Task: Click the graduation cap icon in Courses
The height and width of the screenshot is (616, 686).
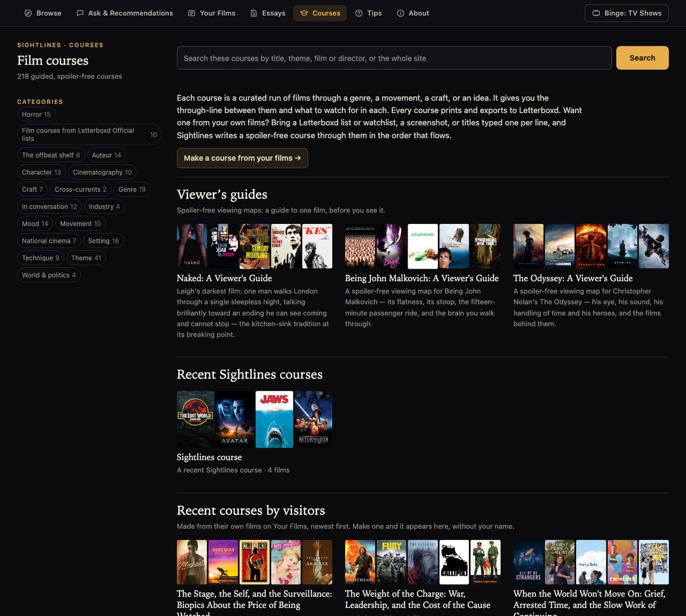Action: pos(304,13)
